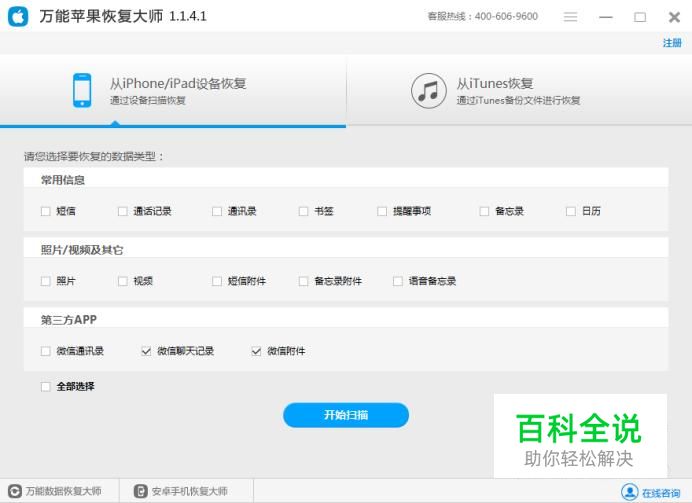Screen dimensions: 692x503
Task: Open the hamburger menu in title bar
Action: pyautogui.click(x=570, y=17)
